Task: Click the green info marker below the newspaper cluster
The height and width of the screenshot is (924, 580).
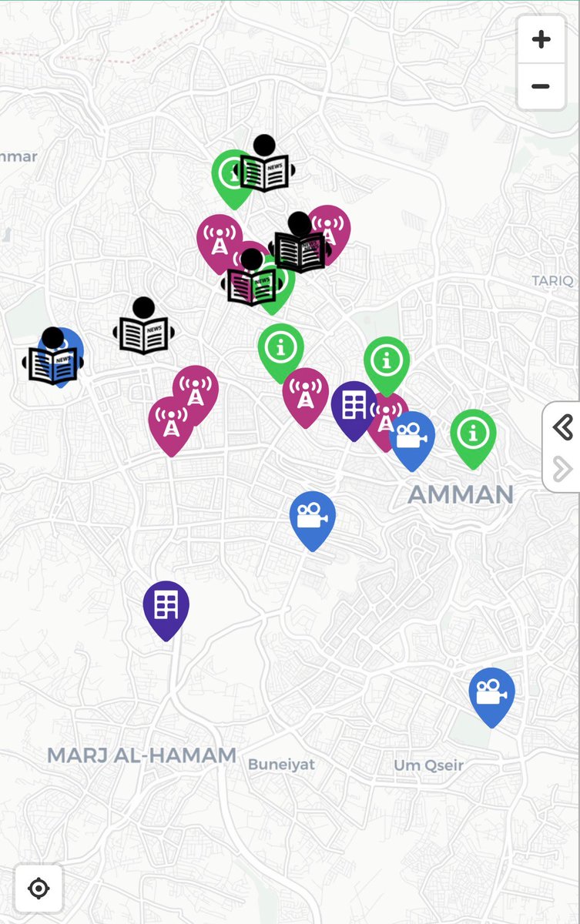Action: coord(280,353)
